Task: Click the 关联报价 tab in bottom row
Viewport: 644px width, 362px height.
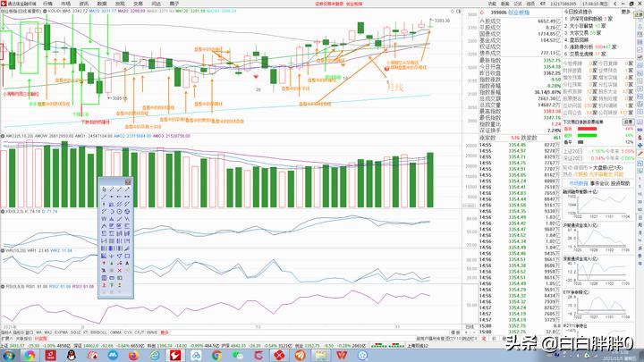Action: 24,339
